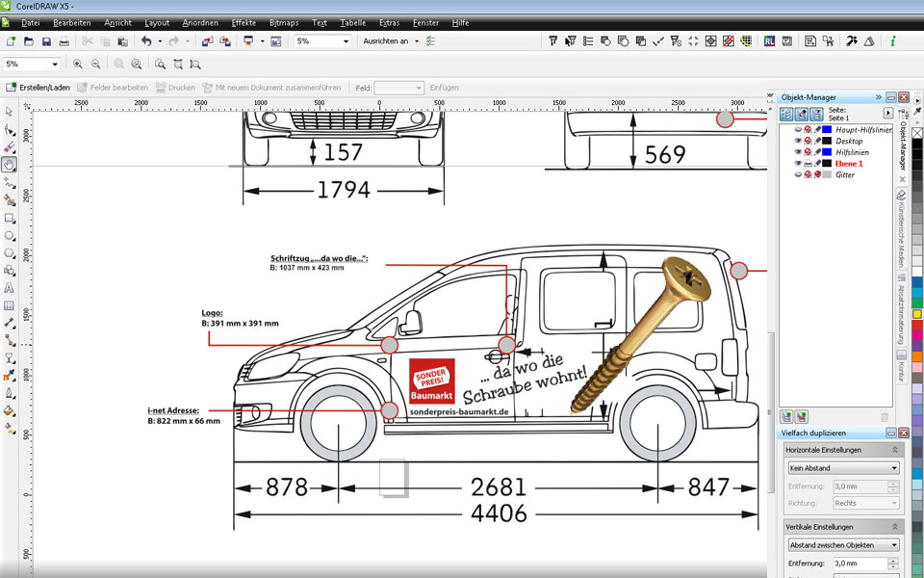The image size is (924, 578).
Task: Click the Print icon in toolbar
Action: pos(64,41)
